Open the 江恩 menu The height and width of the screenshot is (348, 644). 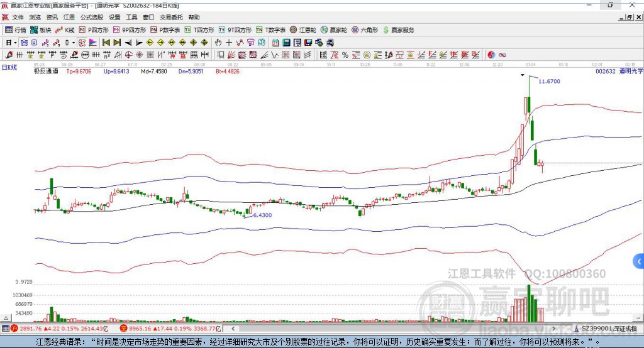coord(69,17)
